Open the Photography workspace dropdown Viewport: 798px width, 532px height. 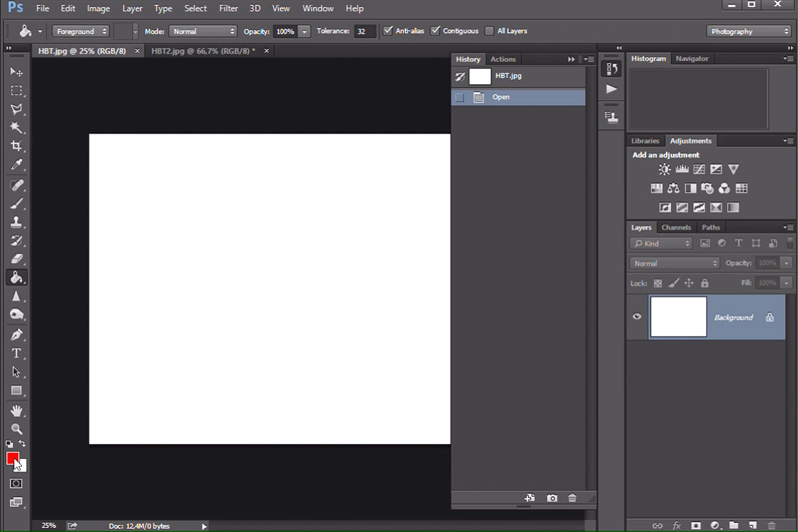748,31
